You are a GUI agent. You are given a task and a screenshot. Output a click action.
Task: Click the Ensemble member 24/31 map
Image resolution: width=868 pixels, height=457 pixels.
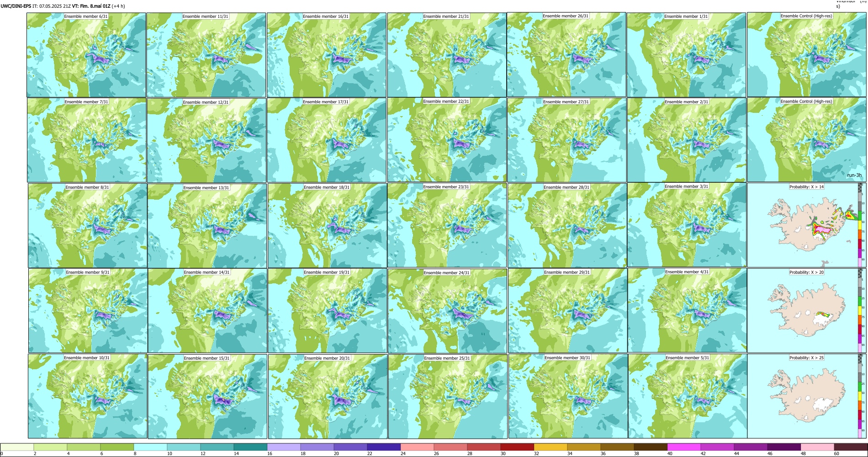pyautogui.click(x=448, y=311)
